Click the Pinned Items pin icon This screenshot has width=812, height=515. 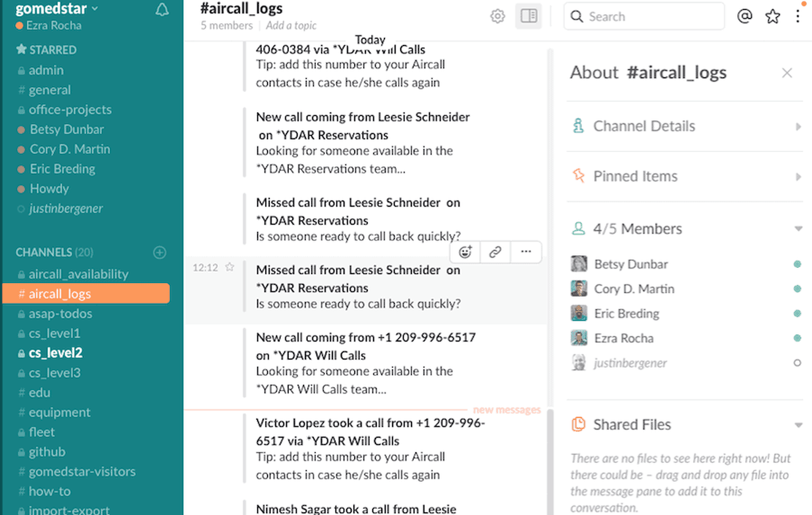pyautogui.click(x=578, y=176)
